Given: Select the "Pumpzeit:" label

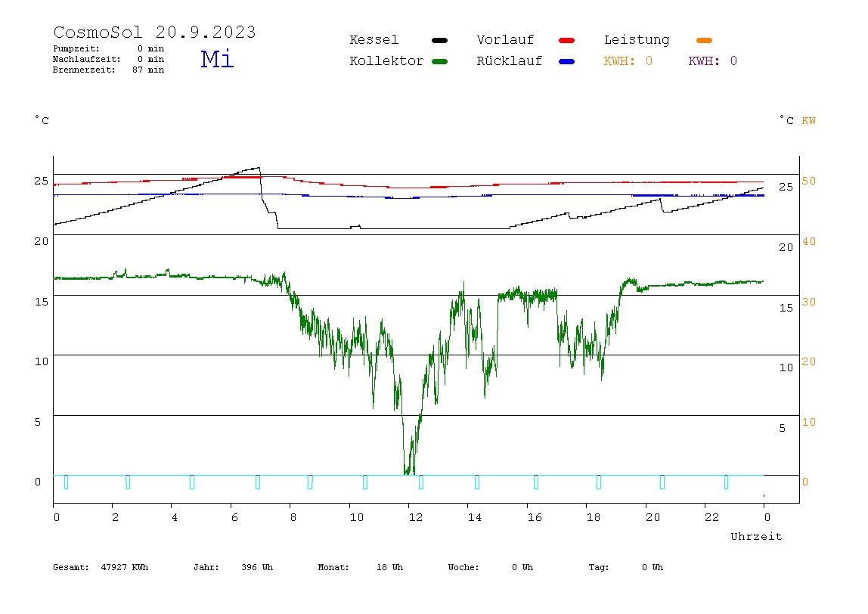Looking at the screenshot, I should (x=76, y=48).
